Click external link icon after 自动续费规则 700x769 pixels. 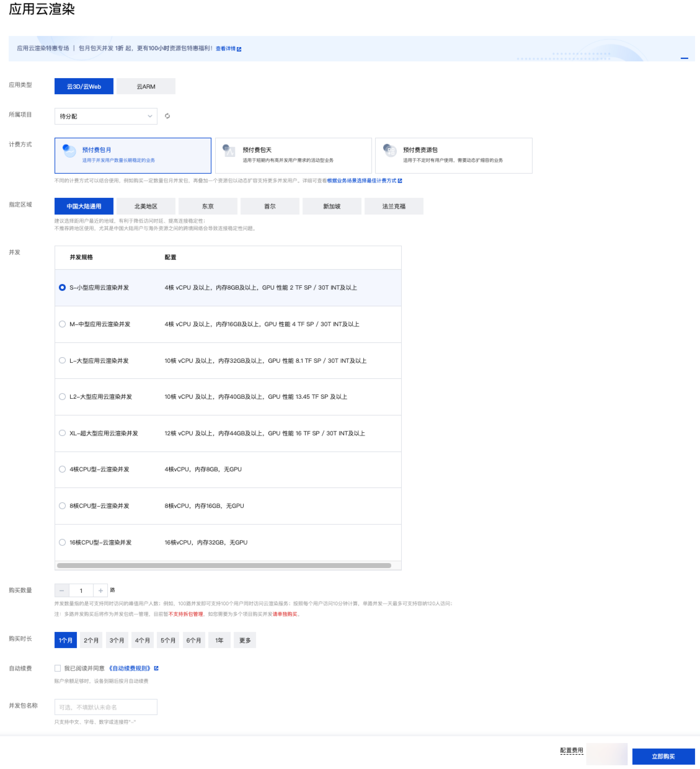[x=156, y=668]
